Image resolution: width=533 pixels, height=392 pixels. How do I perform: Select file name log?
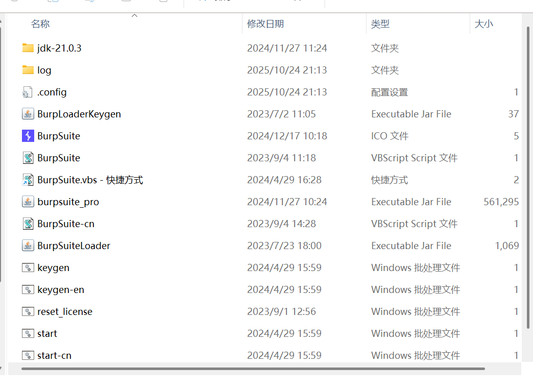(x=44, y=70)
